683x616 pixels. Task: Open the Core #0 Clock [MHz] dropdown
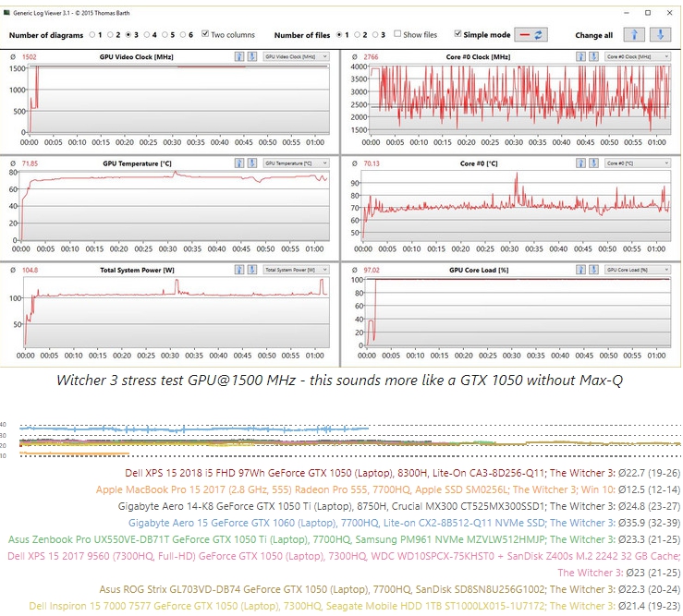[638, 56]
